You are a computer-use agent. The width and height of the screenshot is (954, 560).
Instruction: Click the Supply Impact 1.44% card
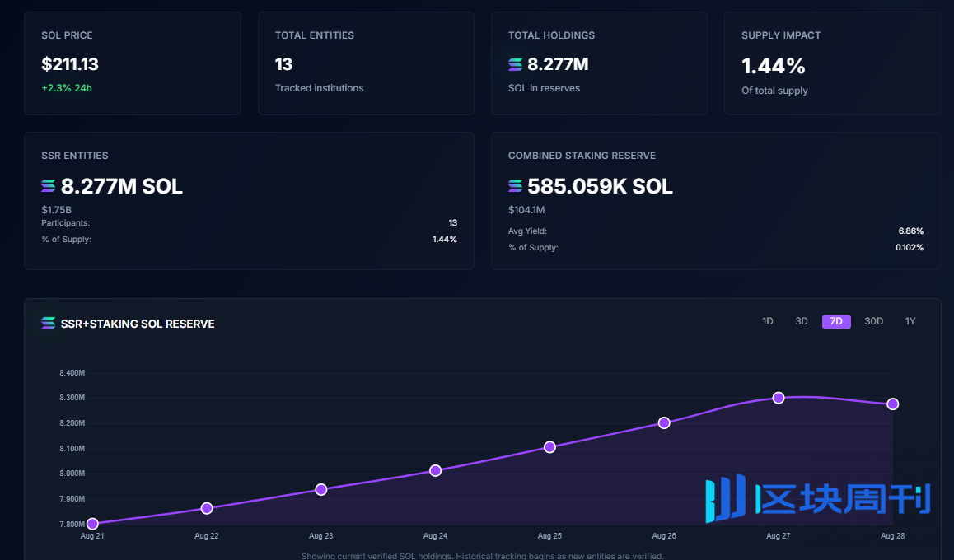coord(832,63)
